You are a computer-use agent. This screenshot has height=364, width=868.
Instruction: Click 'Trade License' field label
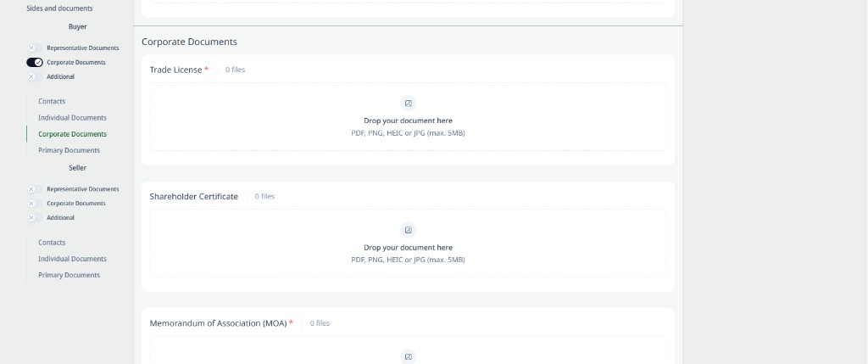click(x=176, y=70)
